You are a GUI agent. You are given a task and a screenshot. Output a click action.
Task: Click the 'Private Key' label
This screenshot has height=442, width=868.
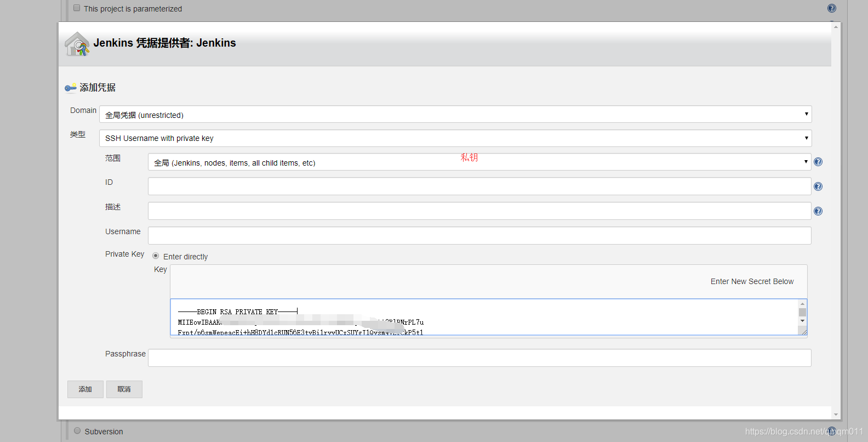(125, 254)
